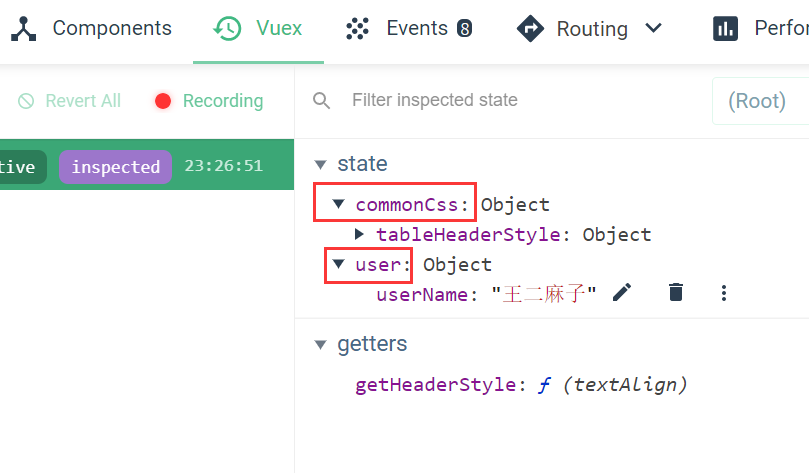
Task: Collapse the state section
Action: pos(320,164)
